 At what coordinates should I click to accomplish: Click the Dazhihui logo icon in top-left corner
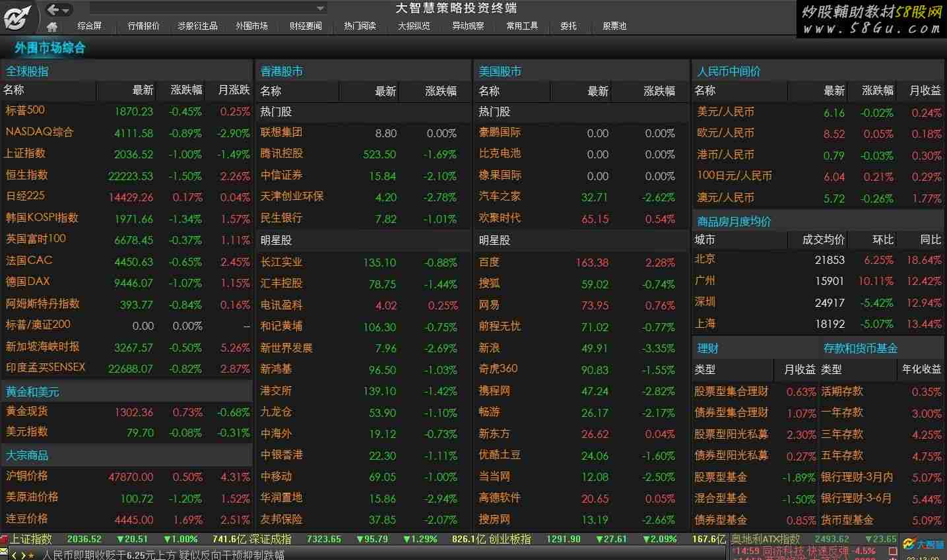point(17,17)
